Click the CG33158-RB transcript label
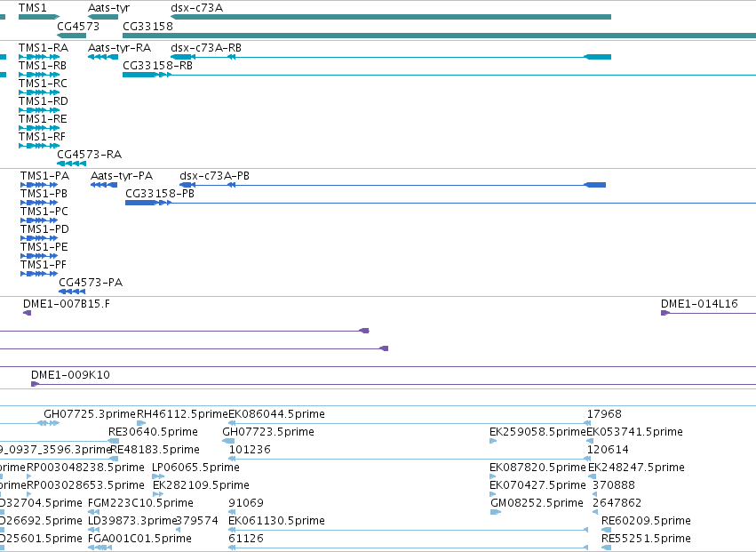The width and height of the screenshot is (756, 552). tap(157, 66)
